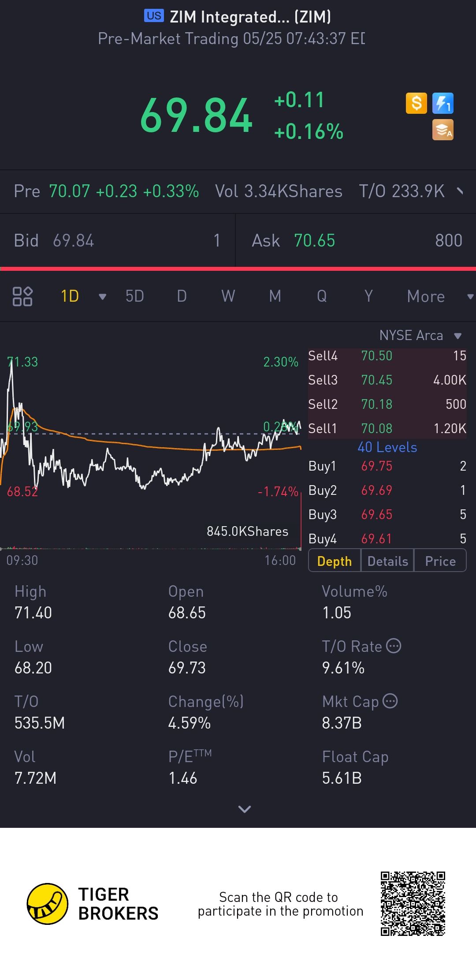This screenshot has width=476, height=980.
Task: Select the M monthly chart tab
Action: coord(275,296)
